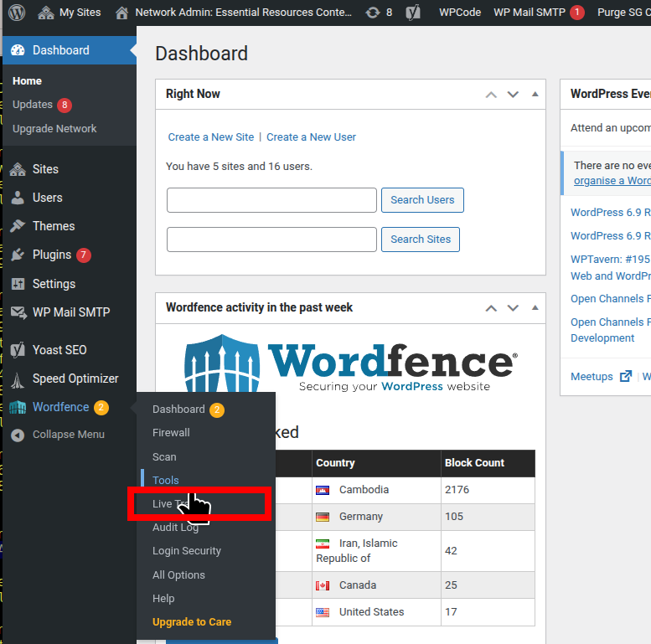Click the Dashboard gauge icon in sidebar
This screenshot has height=644, width=651.
coord(18,50)
